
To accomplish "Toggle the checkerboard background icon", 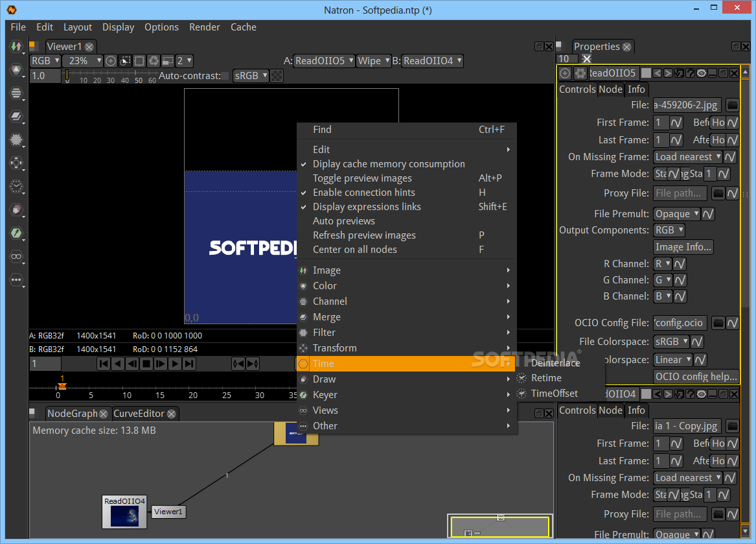I will pos(277,76).
